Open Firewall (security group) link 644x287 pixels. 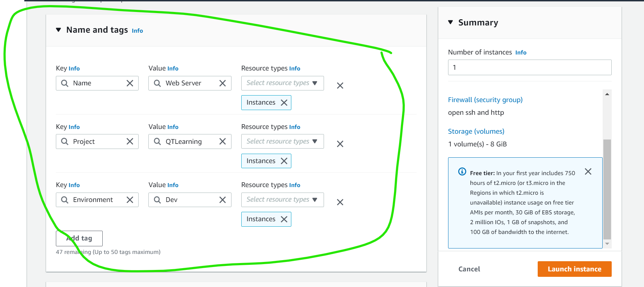485,100
